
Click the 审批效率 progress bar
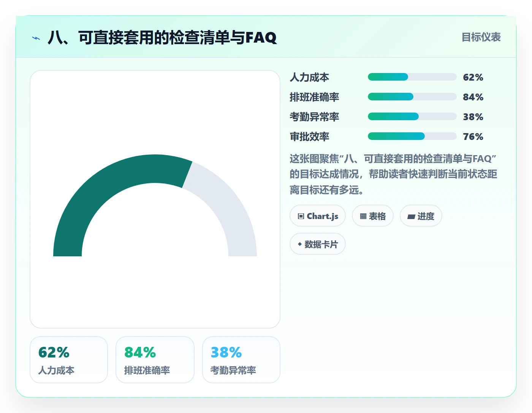point(412,137)
